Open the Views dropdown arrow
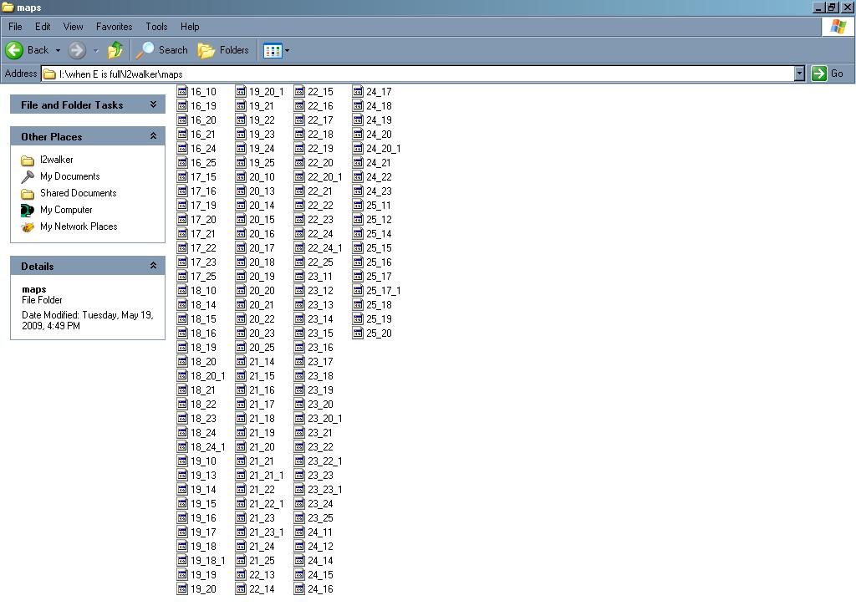The image size is (856, 616). tap(288, 51)
